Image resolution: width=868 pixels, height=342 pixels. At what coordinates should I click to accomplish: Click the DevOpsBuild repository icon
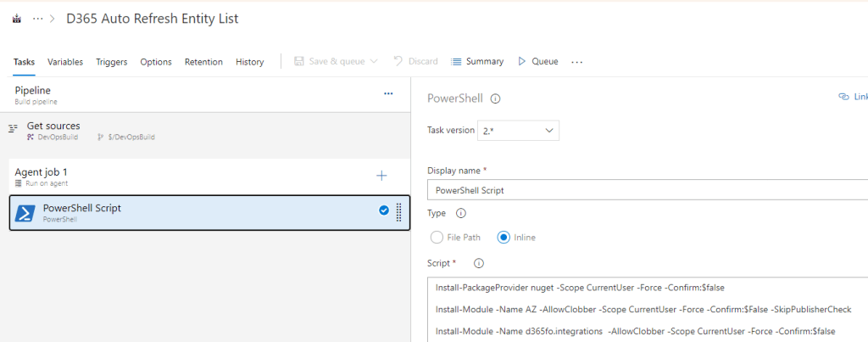click(x=31, y=137)
